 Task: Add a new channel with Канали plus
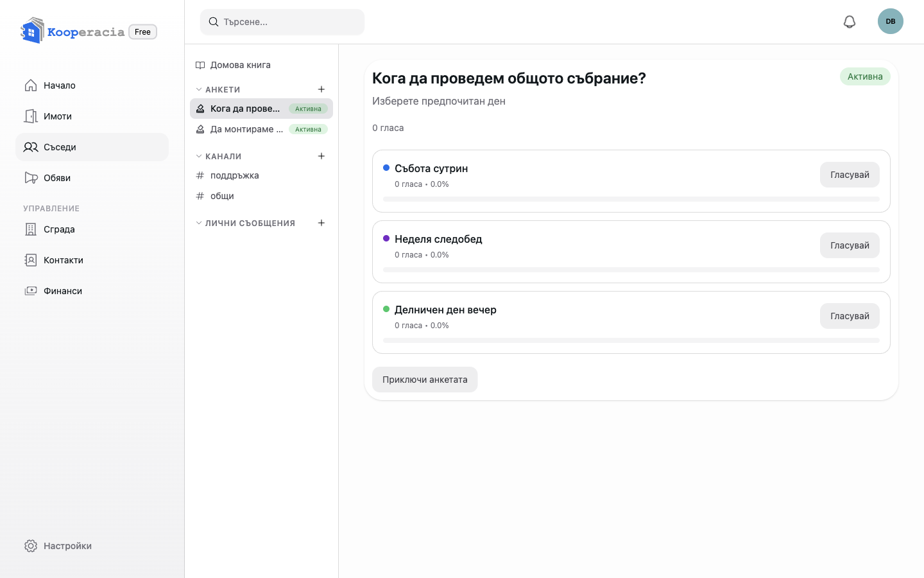click(x=321, y=156)
